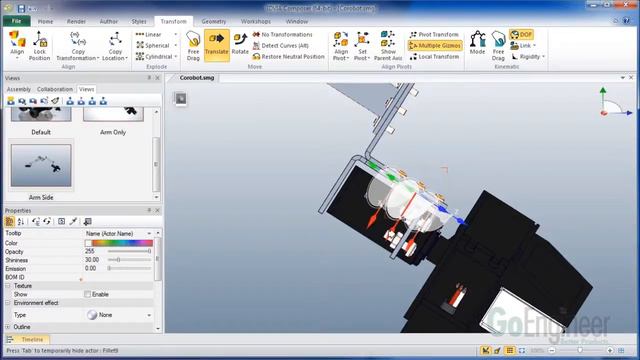Toggle Local Transform

(x=434, y=56)
